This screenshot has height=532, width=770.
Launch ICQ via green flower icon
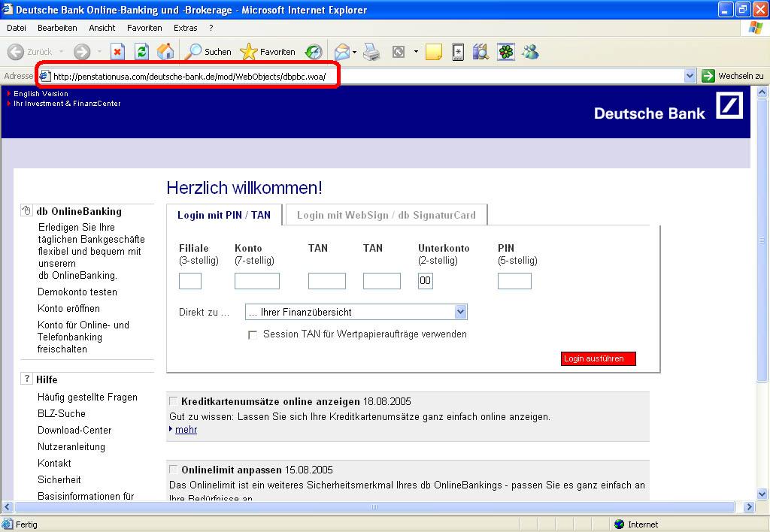click(506, 52)
